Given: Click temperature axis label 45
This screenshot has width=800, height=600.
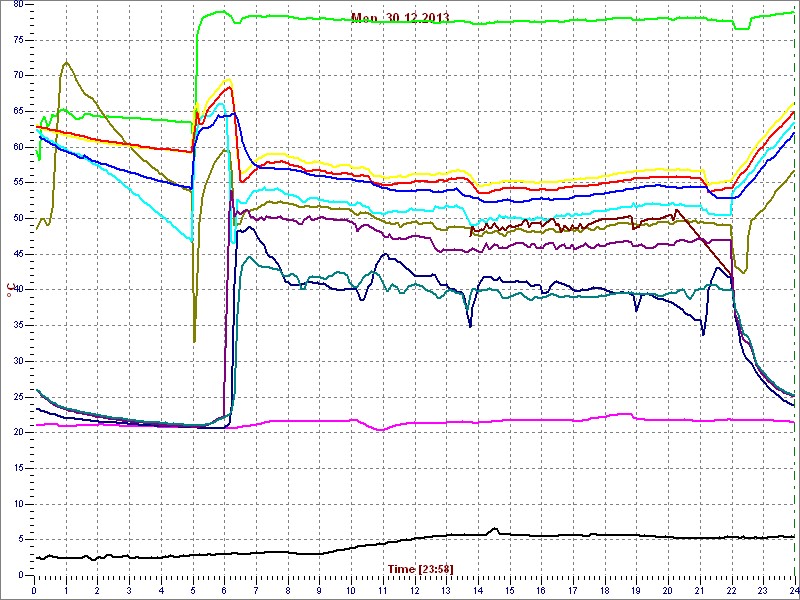Looking at the screenshot, I should click(17, 254).
